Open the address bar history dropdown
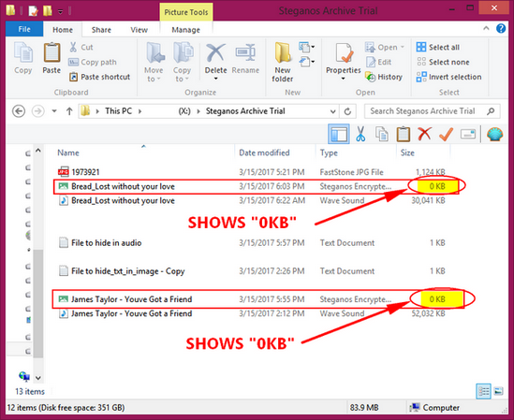The height and width of the screenshot is (420, 514). tap(332, 111)
